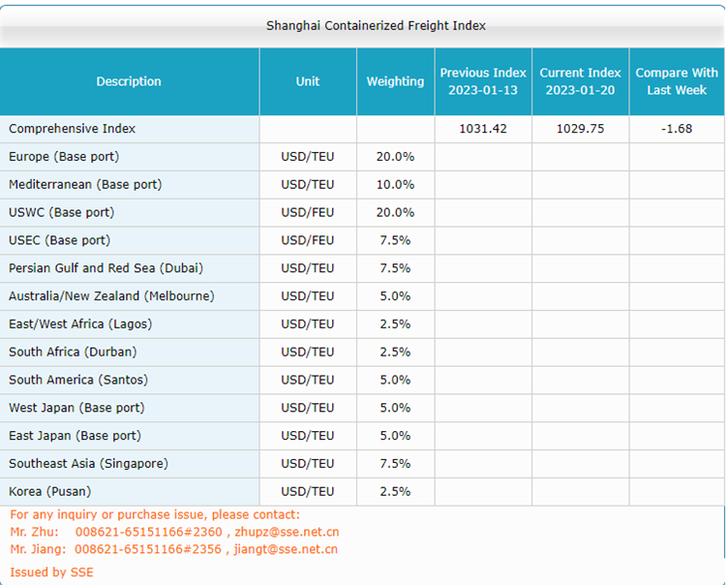Select the Comprehensive Index row label
Image resolution: width=728 pixels, height=586 pixels.
tap(72, 129)
